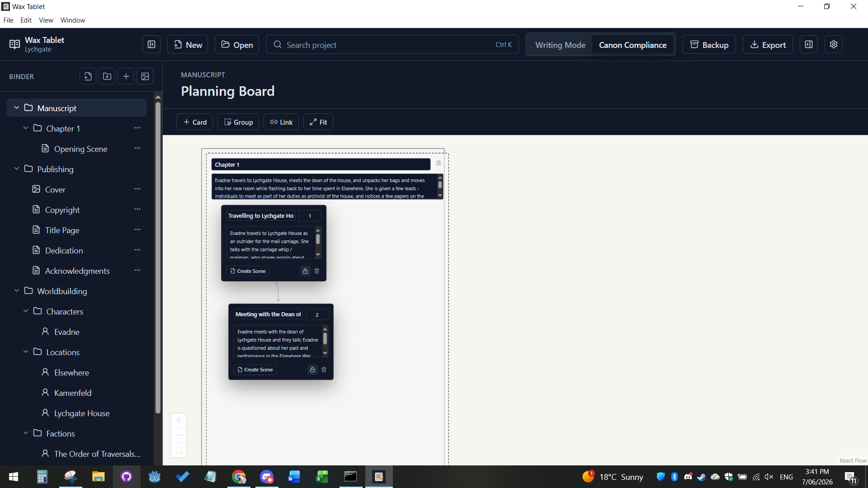This screenshot has width=868, height=488.
Task: Click the new document icon in Binder
Action: [88, 76]
